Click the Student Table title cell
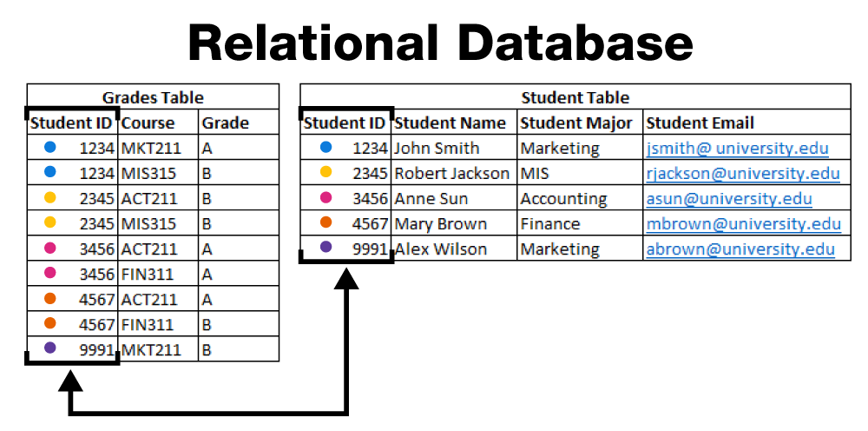868x431 pixels. click(575, 97)
